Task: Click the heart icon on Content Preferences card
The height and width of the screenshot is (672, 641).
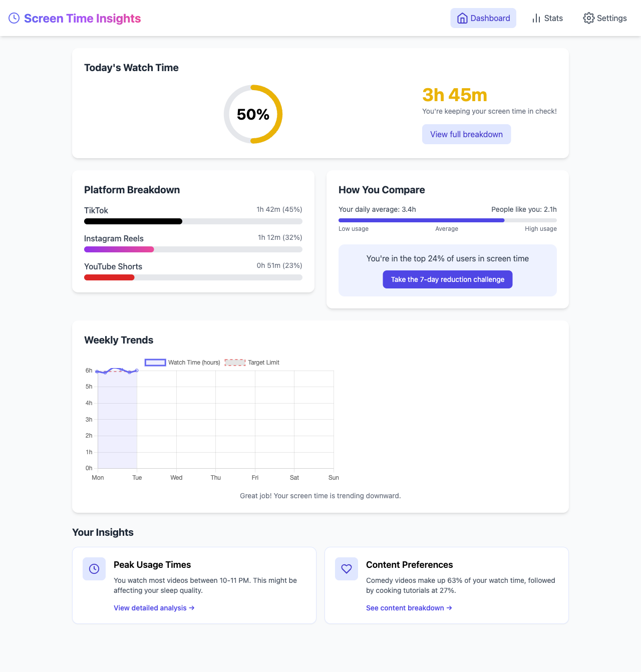Action: pyautogui.click(x=346, y=569)
